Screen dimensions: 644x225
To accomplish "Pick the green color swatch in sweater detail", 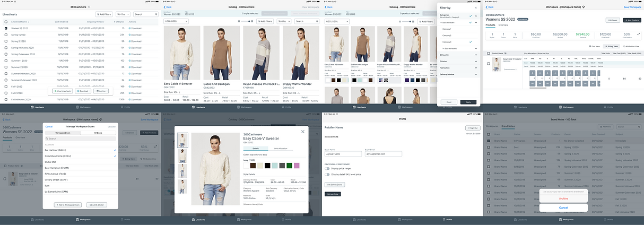I will (289, 165).
